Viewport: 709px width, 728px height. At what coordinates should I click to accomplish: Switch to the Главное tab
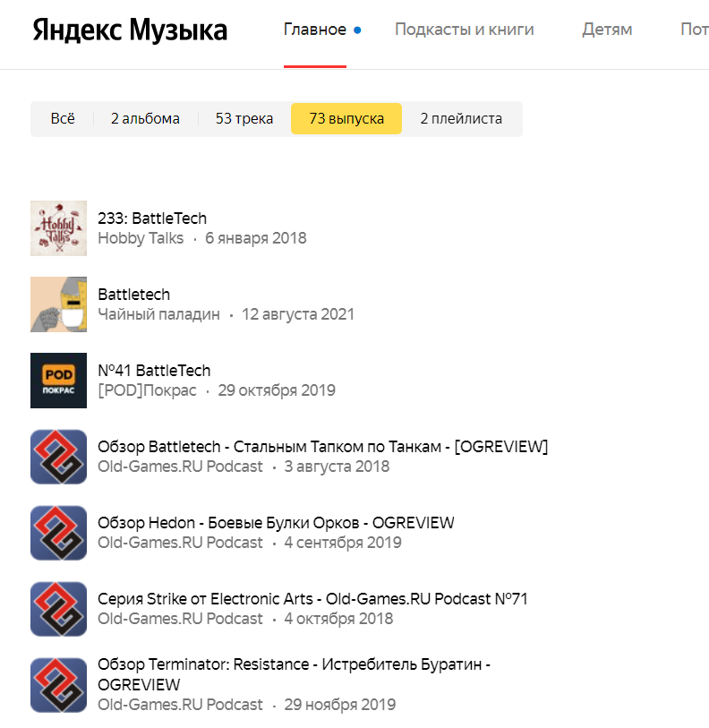tap(315, 30)
